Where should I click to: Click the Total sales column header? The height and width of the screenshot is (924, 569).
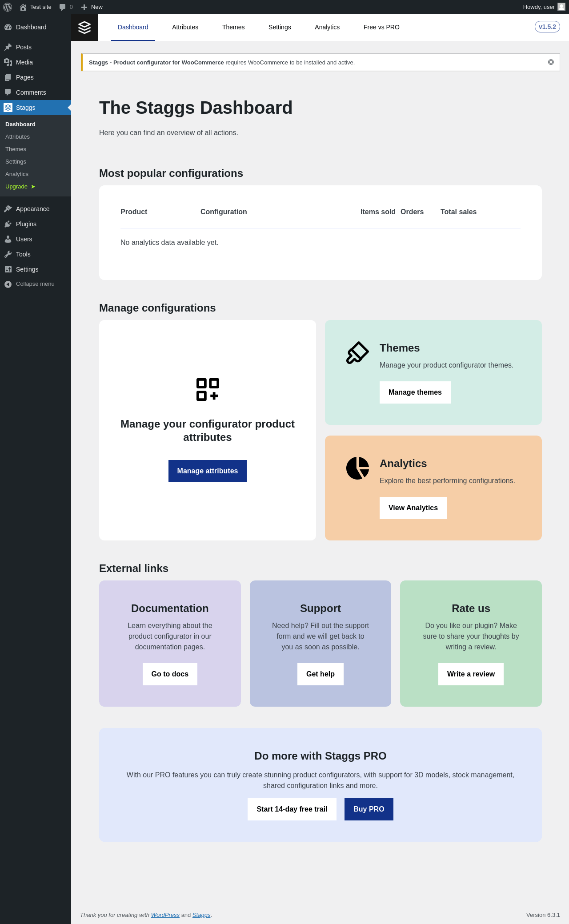(x=458, y=212)
